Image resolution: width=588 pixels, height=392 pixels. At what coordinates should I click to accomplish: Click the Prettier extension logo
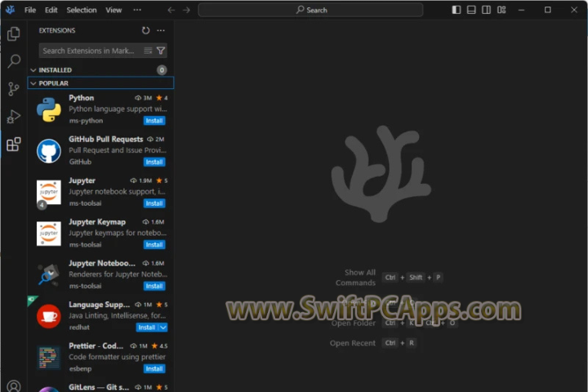(x=49, y=358)
